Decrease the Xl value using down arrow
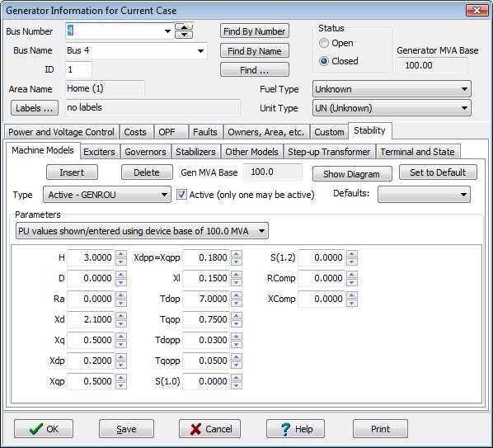Screen dimensions: 493x448 [x=237, y=282]
